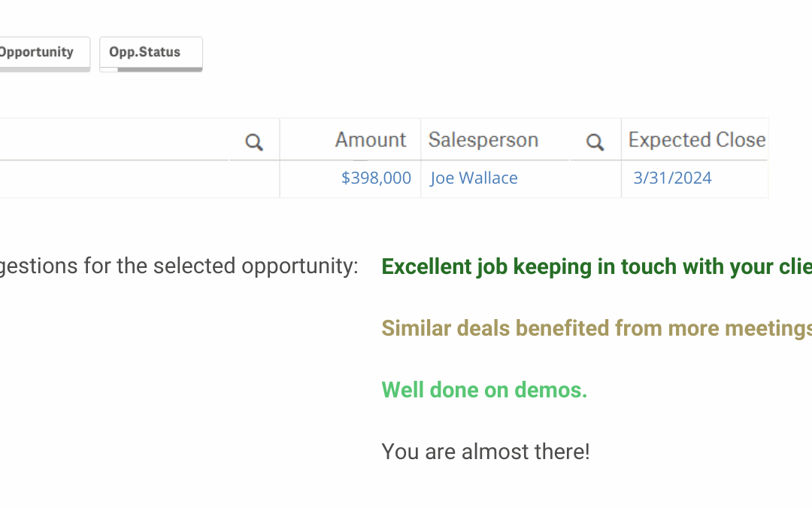This screenshot has width=812, height=508.
Task: Click the 'Well done on demos.' text
Action: 483,390
